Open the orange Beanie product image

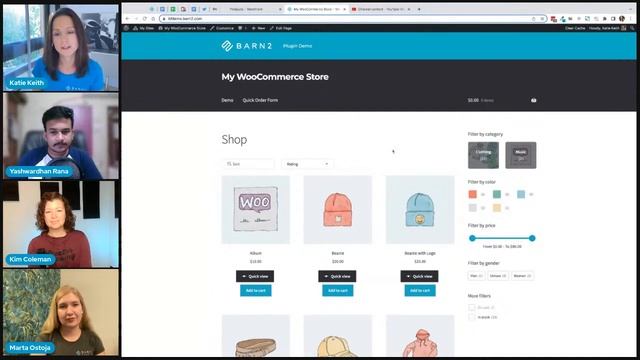pos(338,210)
